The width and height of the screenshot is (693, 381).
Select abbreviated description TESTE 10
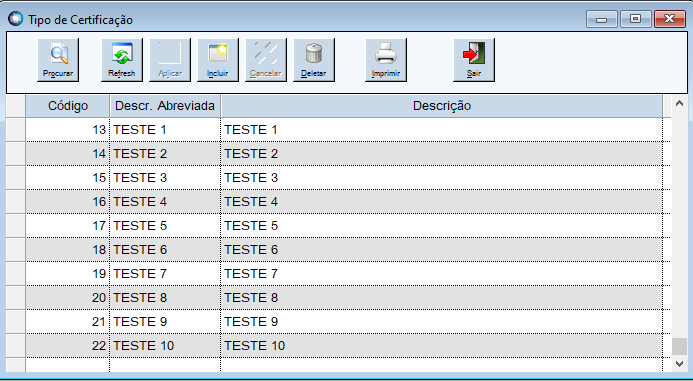click(165, 346)
